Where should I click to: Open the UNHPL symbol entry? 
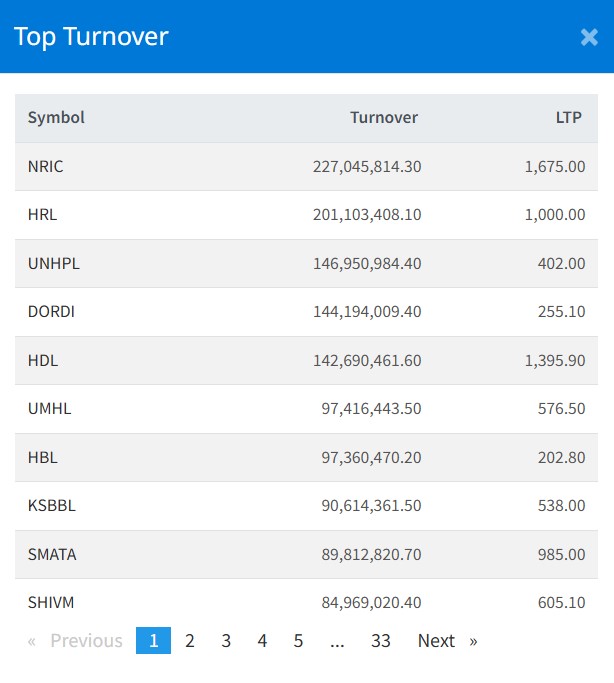[54, 264]
